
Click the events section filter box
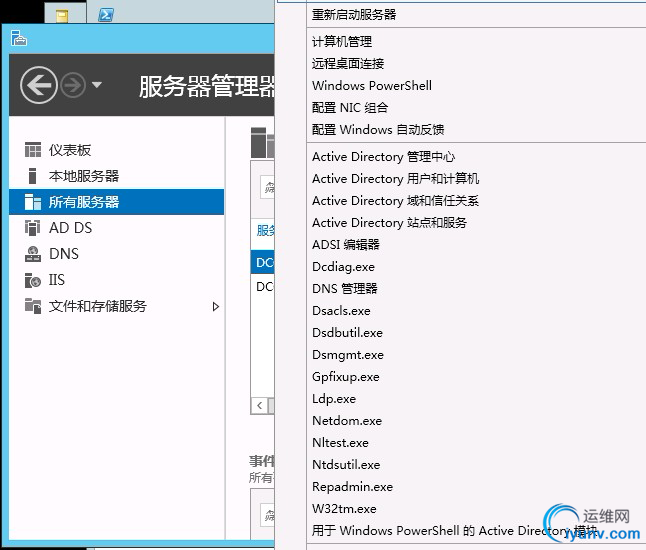click(x=267, y=515)
